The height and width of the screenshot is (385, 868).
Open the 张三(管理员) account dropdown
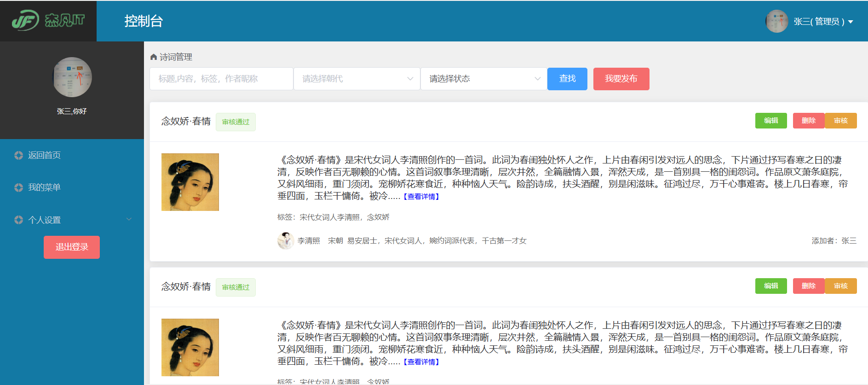tap(823, 22)
